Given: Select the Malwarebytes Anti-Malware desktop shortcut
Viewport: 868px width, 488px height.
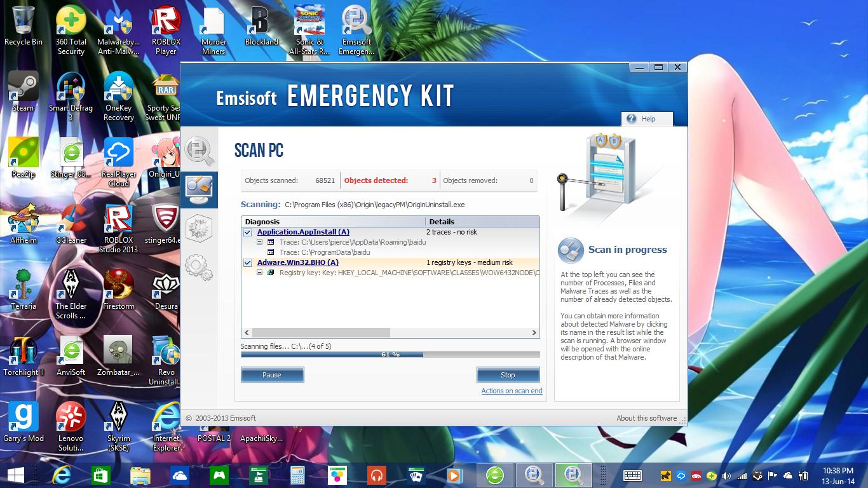Looking at the screenshot, I should tap(119, 30).
